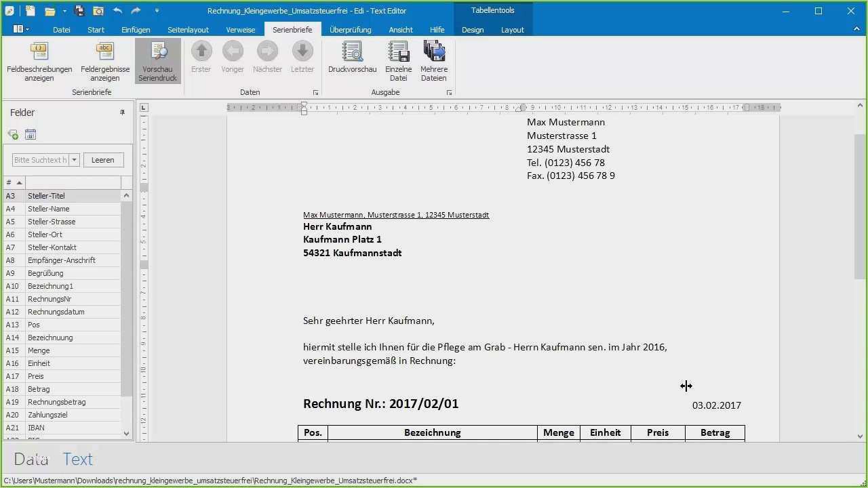Switch to the Text view at bottom
The image size is (868, 488).
77,460
